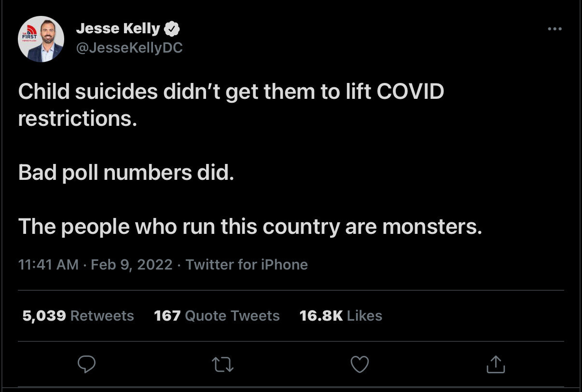The image size is (582, 392).
Task: Open the share tweet options icon
Action: [x=496, y=365]
